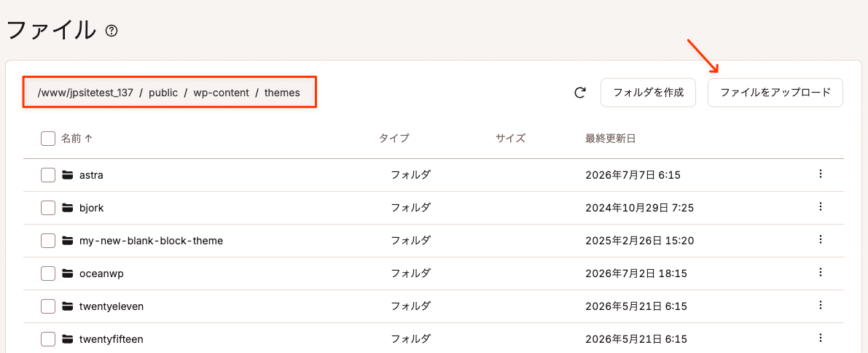868x353 pixels.
Task: Click the twentyeleven folder icon
Action: coord(68,306)
